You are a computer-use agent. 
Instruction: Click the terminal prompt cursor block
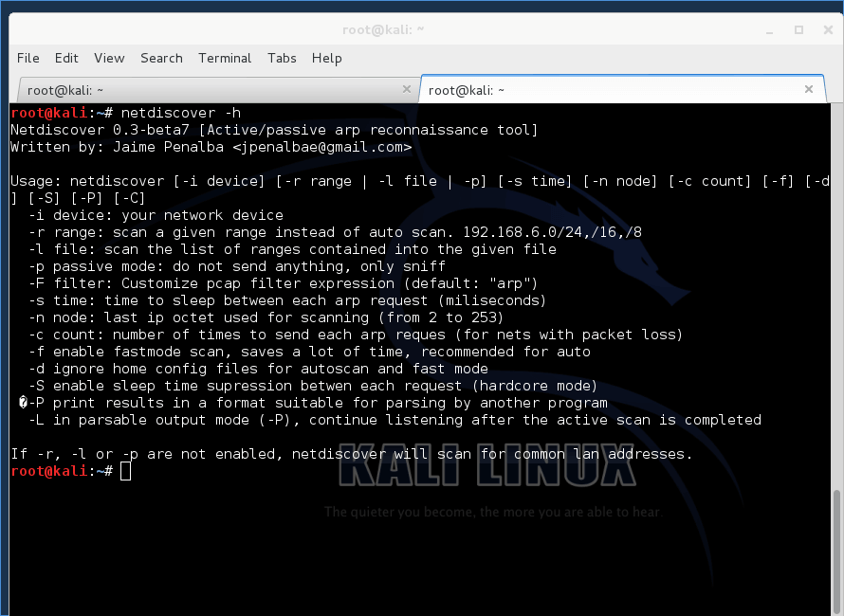click(x=125, y=471)
